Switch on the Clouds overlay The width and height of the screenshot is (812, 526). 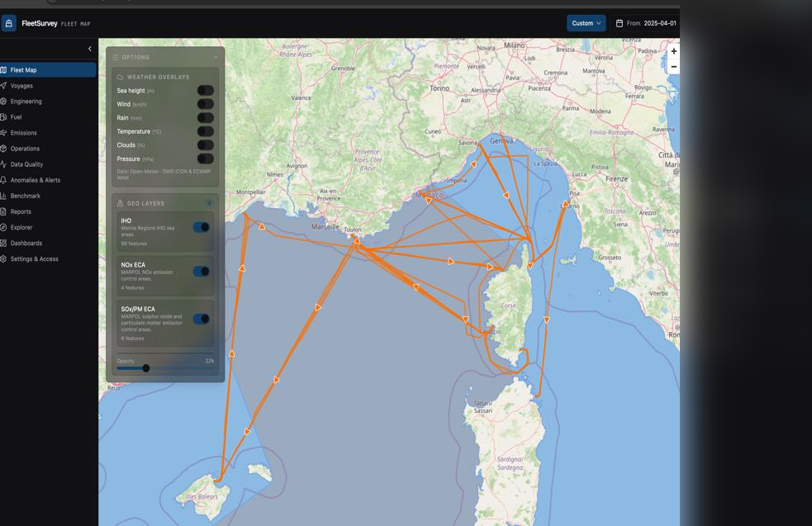205,145
